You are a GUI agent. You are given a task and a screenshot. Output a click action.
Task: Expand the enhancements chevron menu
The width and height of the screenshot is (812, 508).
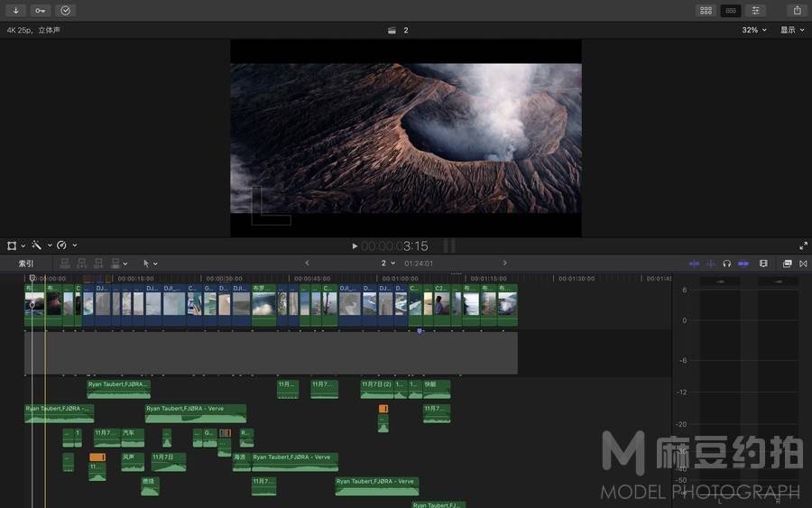tap(50, 245)
